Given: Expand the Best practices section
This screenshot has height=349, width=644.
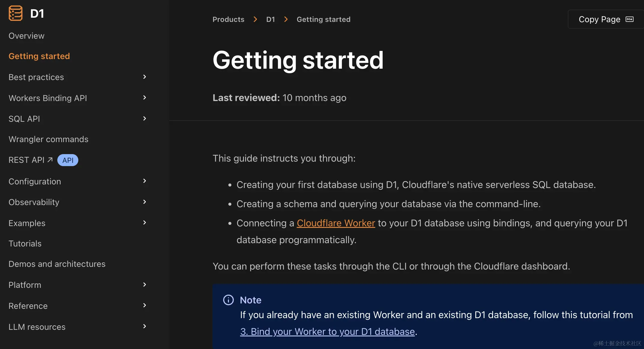Looking at the screenshot, I should click(145, 77).
